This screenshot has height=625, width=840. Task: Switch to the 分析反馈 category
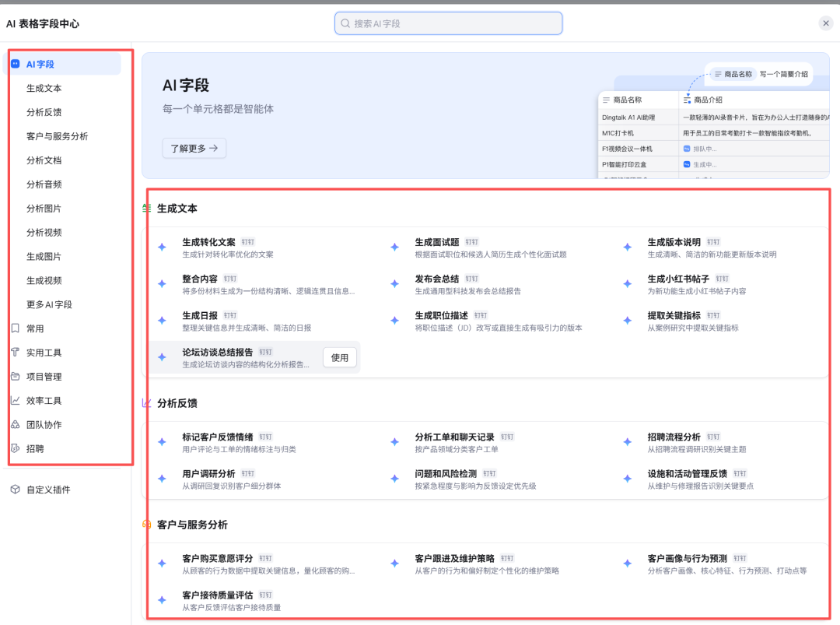tap(47, 111)
